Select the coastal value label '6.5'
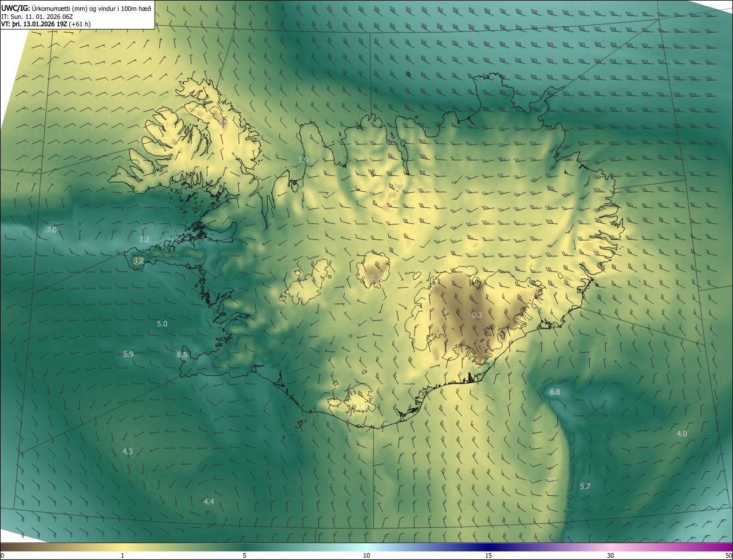Screen dimensions: 733x560 (182, 355)
